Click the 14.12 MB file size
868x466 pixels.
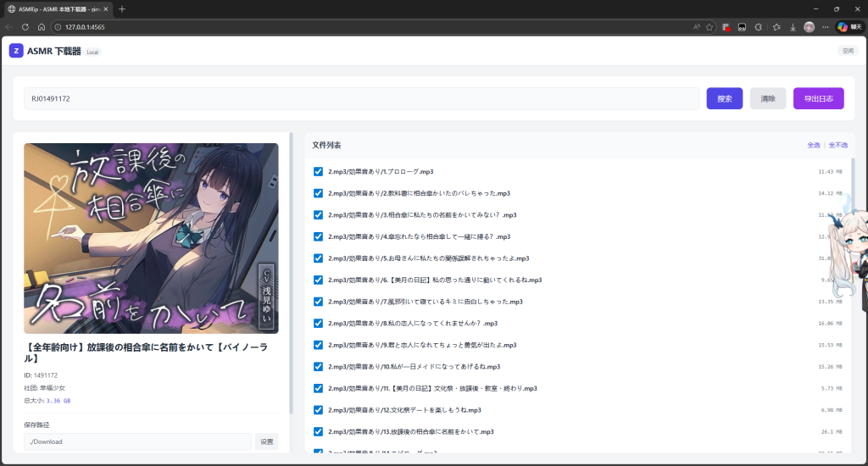(830, 193)
